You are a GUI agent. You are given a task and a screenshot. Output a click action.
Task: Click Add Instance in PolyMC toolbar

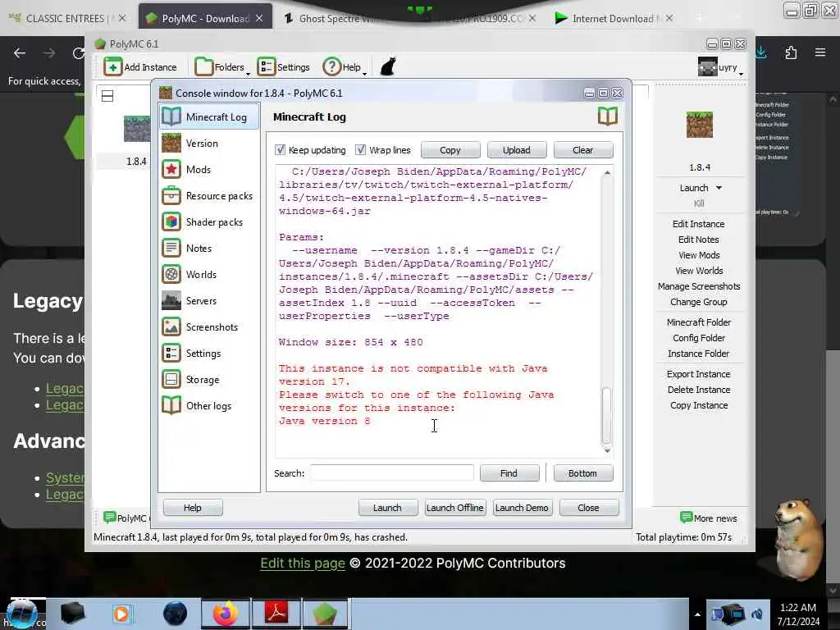click(140, 67)
